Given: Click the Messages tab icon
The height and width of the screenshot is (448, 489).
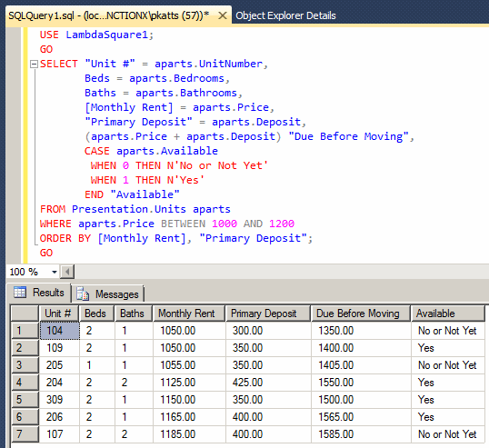Looking at the screenshot, I should click(83, 294).
